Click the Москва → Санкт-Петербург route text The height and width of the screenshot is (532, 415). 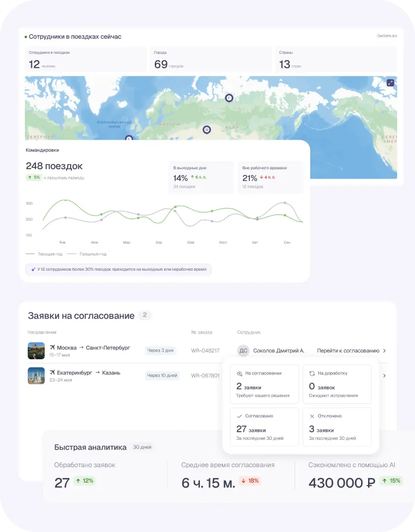[x=93, y=348]
